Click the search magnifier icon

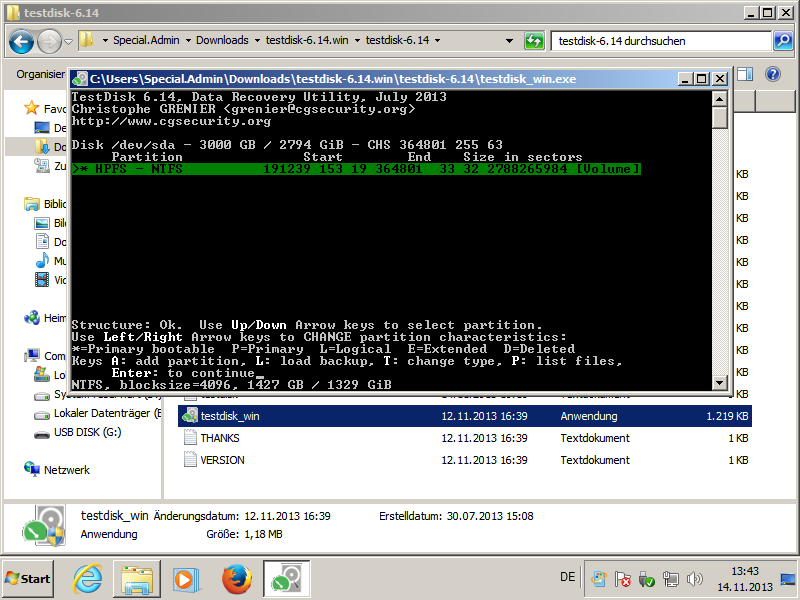click(783, 41)
